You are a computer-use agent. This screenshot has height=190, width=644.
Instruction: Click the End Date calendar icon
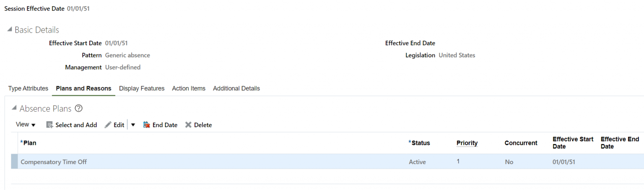146,125
